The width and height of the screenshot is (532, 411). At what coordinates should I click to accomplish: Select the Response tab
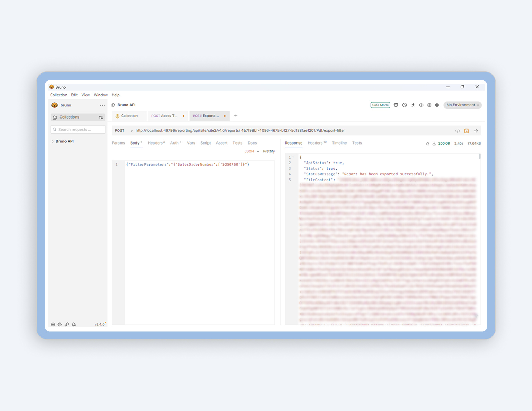click(x=294, y=143)
